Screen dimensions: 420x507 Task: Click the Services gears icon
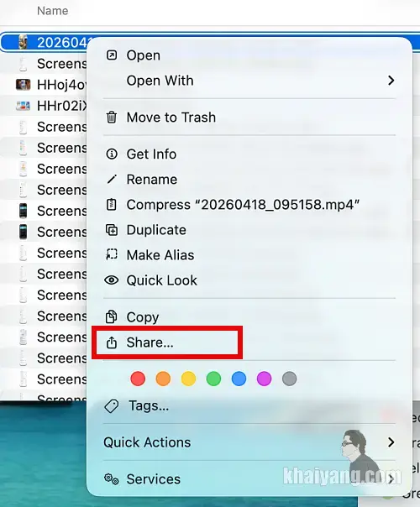click(x=112, y=478)
